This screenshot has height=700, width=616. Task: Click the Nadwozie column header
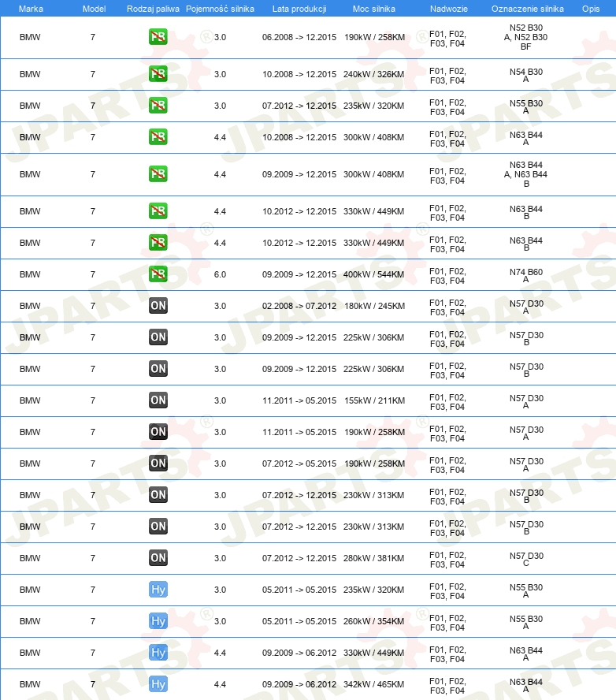[449, 9]
